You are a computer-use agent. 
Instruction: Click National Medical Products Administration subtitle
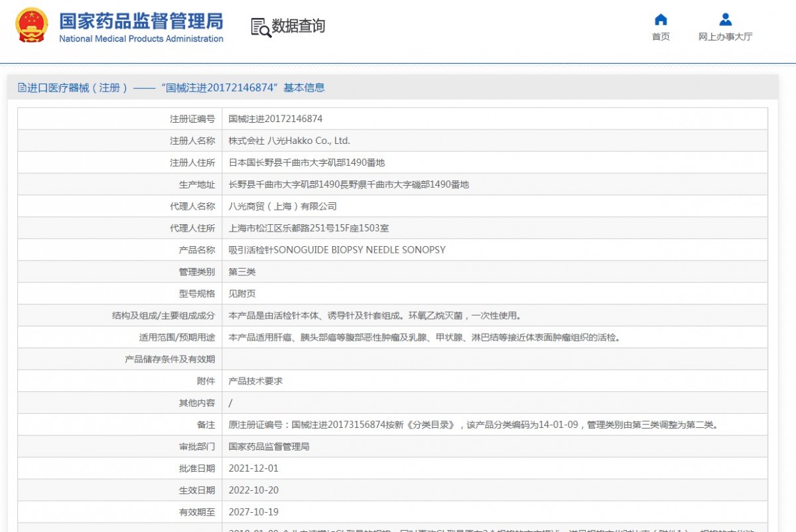(141, 38)
